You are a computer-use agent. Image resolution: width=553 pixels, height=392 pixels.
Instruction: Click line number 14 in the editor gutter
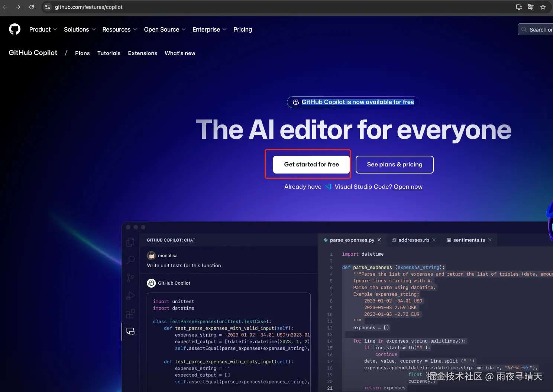pos(330,341)
